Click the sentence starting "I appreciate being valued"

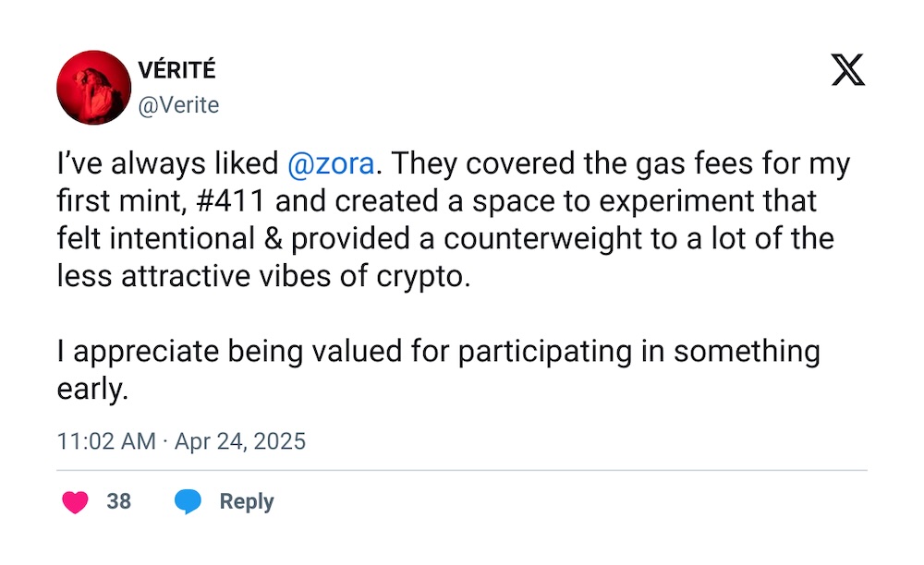(438, 352)
